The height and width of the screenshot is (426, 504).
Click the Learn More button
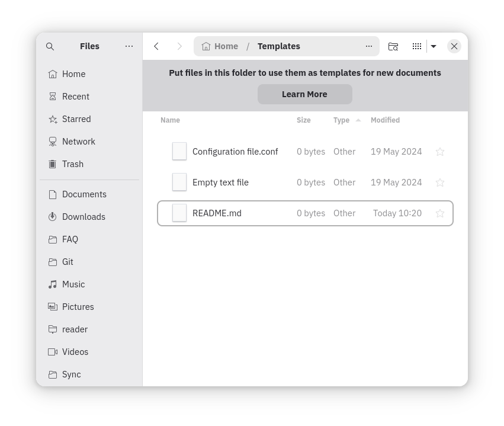pos(305,94)
